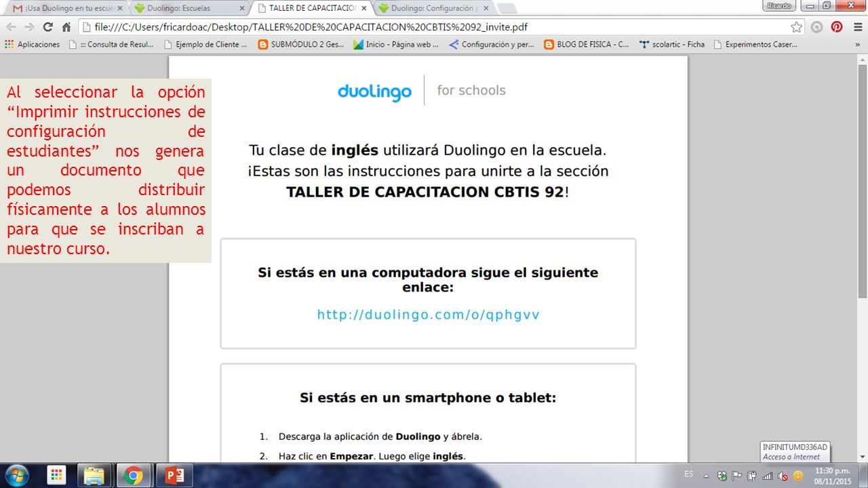Screen dimensions: 868x488
Task: Open the browser home page icon
Action: coord(66,27)
